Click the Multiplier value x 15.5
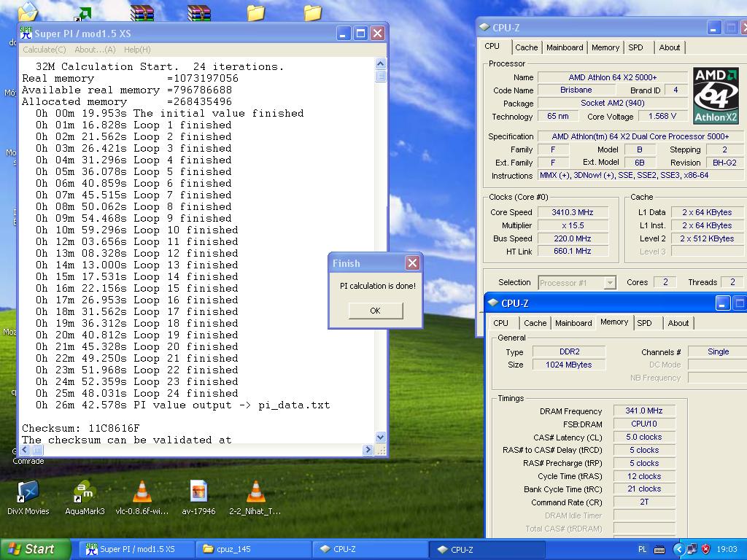 click(x=573, y=225)
